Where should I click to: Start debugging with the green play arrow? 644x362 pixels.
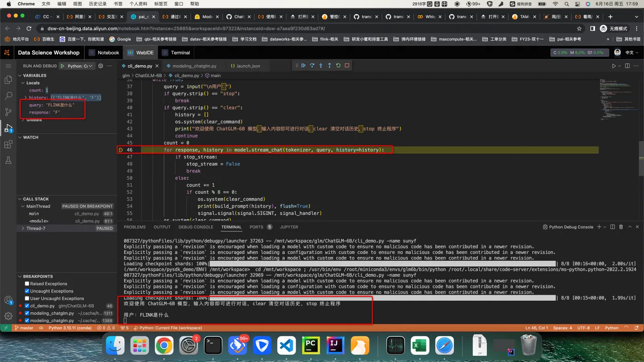click(x=63, y=66)
